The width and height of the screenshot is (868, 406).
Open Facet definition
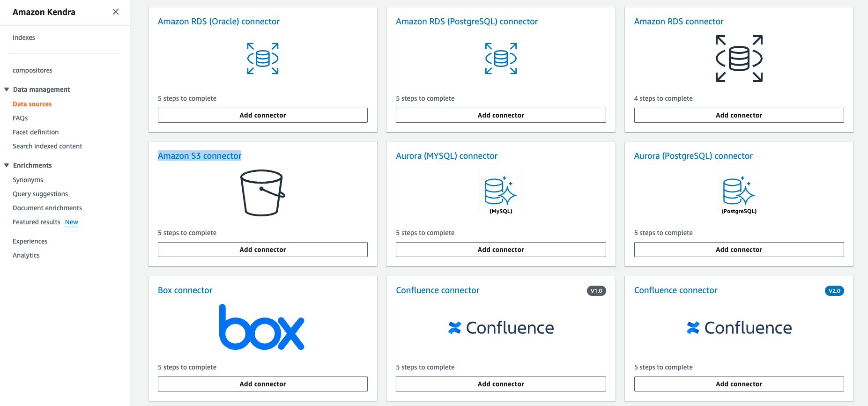(x=36, y=132)
